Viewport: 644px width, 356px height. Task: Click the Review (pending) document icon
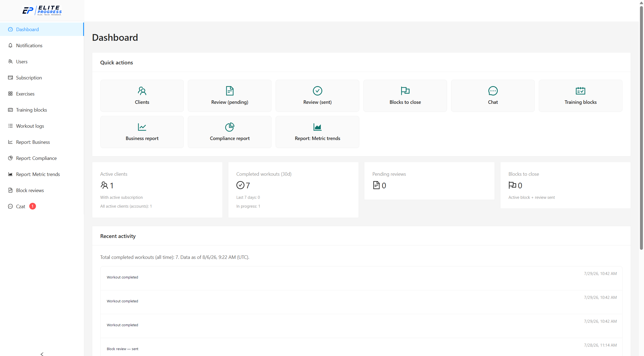pos(230,91)
